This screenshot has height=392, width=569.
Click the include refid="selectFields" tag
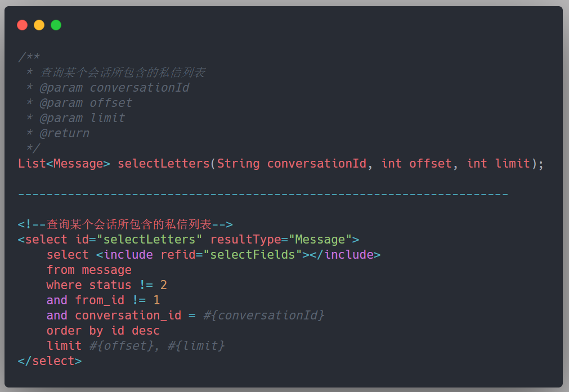pos(238,255)
